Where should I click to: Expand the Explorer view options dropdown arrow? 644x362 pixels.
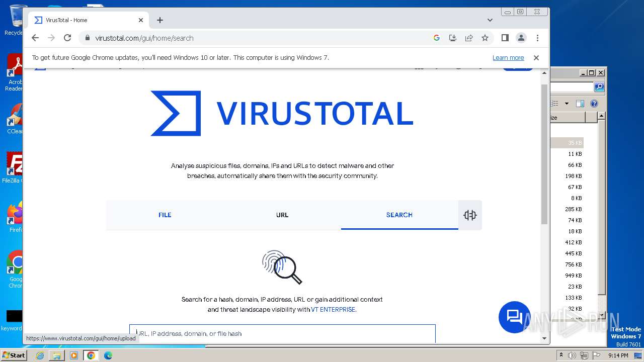tap(567, 104)
